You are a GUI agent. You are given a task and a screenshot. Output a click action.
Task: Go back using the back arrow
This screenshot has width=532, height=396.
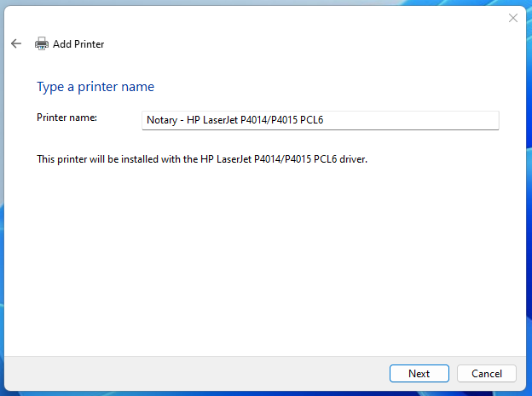16,43
